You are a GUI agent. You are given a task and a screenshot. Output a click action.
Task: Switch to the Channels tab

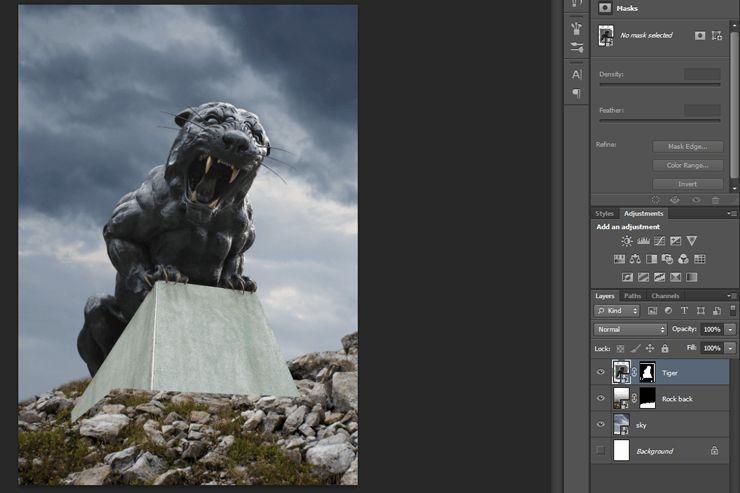665,296
